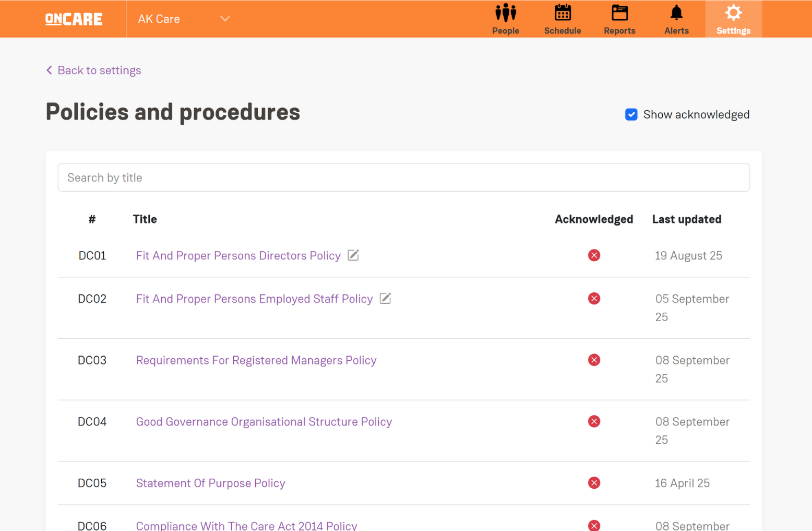The image size is (812, 531).
Task: Open the People section icon
Action: click(x=505, y=13)
